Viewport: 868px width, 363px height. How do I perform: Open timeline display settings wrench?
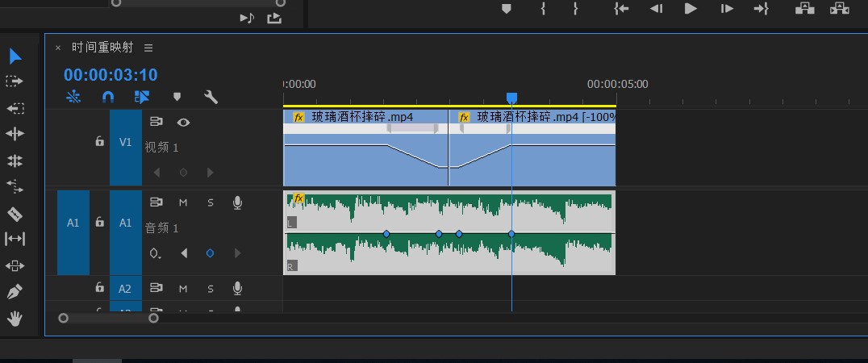[x=211, y=98]
